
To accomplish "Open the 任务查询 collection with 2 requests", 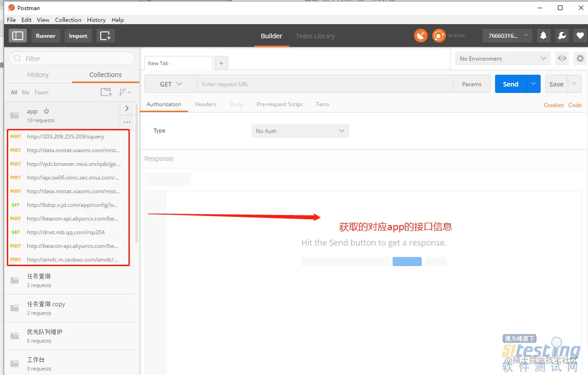I will [69, 280].
